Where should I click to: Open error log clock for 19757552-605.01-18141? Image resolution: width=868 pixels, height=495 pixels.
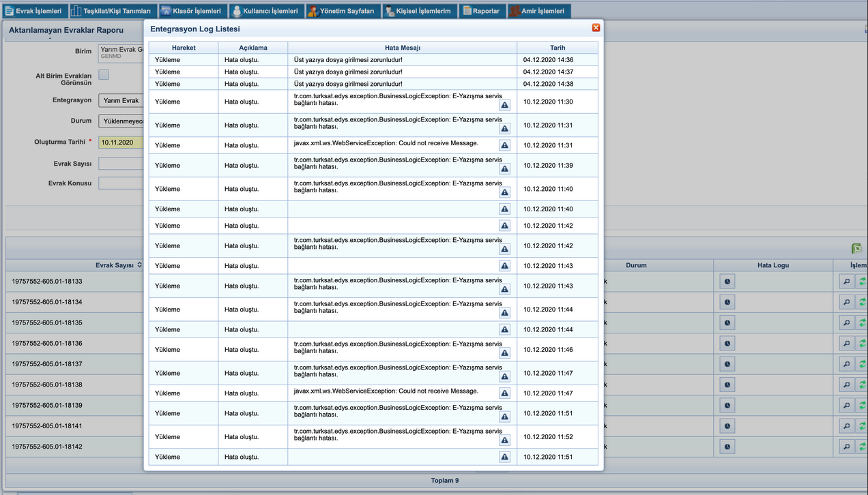(x=727, y=426)
